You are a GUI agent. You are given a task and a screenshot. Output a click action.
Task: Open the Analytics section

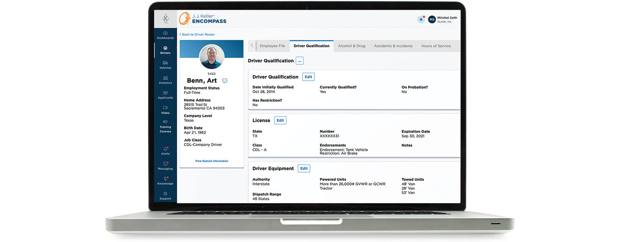click(165, 79)
